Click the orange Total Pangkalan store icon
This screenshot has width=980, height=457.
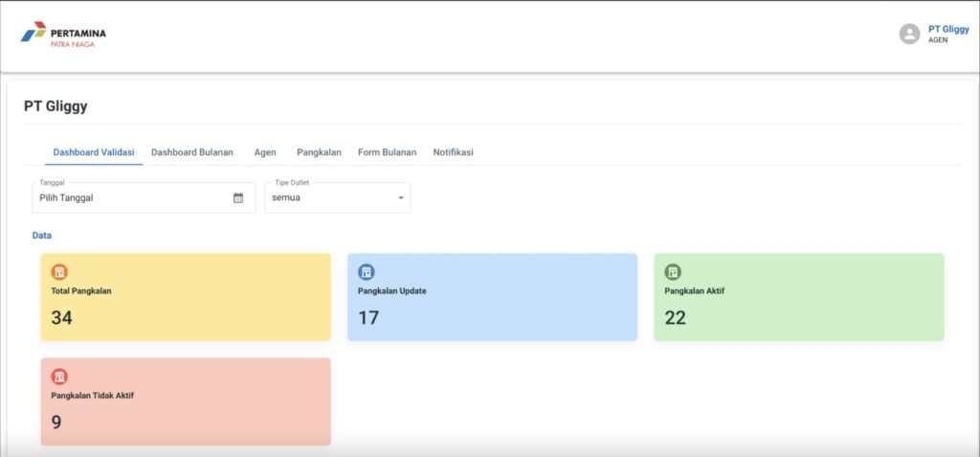[x=59, y=272]
